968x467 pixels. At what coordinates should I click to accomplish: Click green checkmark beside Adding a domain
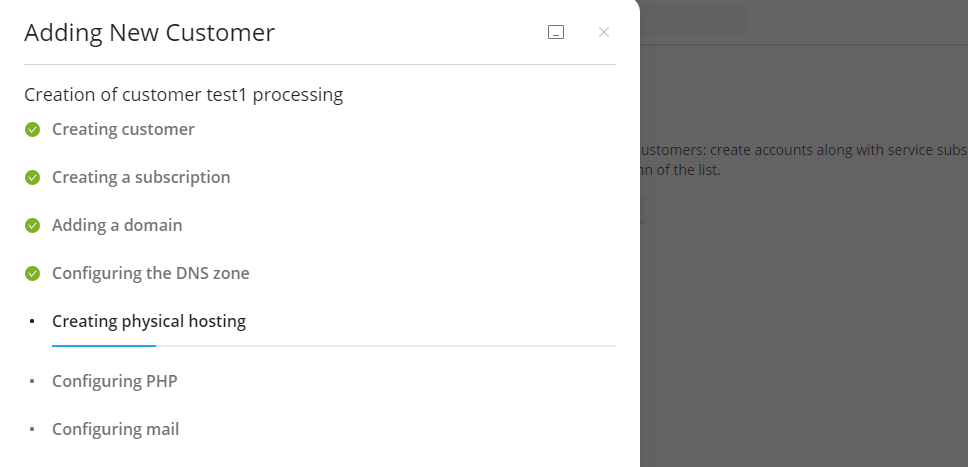point(33,225)
